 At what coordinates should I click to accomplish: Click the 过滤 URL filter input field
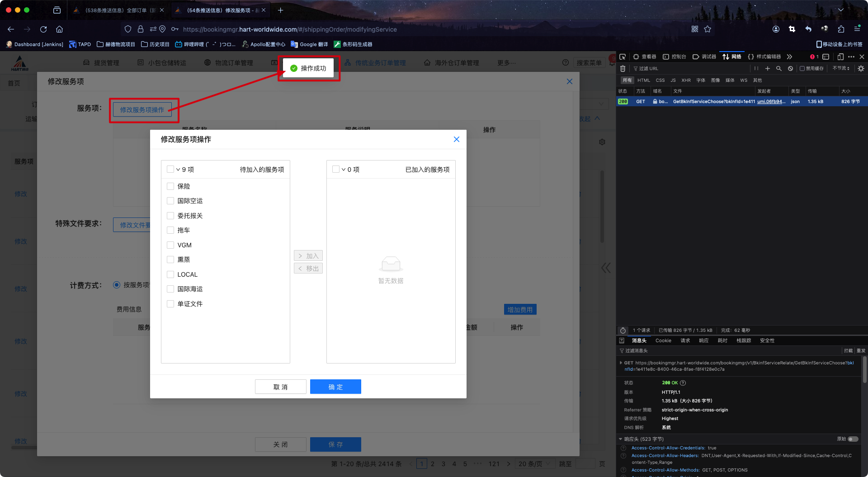[x=687, y=69]
